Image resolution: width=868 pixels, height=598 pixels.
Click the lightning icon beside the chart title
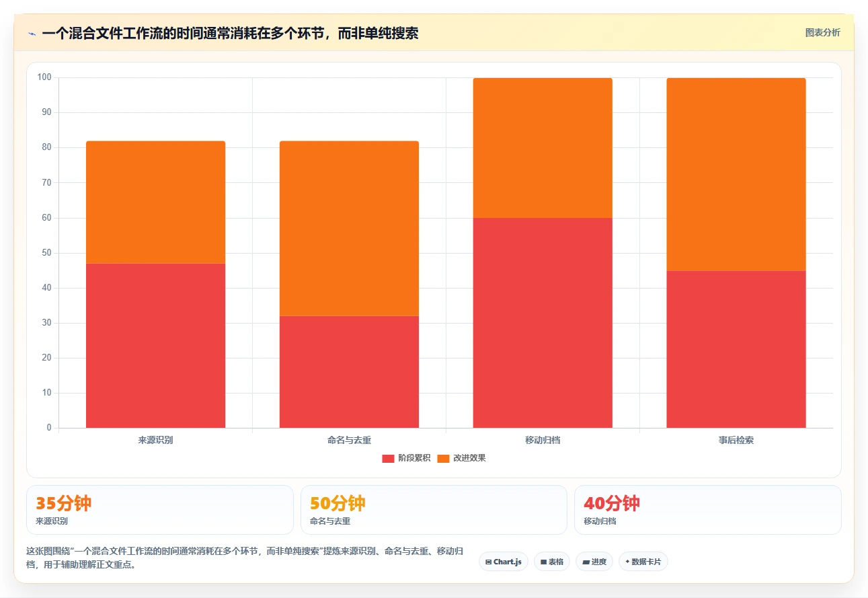32,34
